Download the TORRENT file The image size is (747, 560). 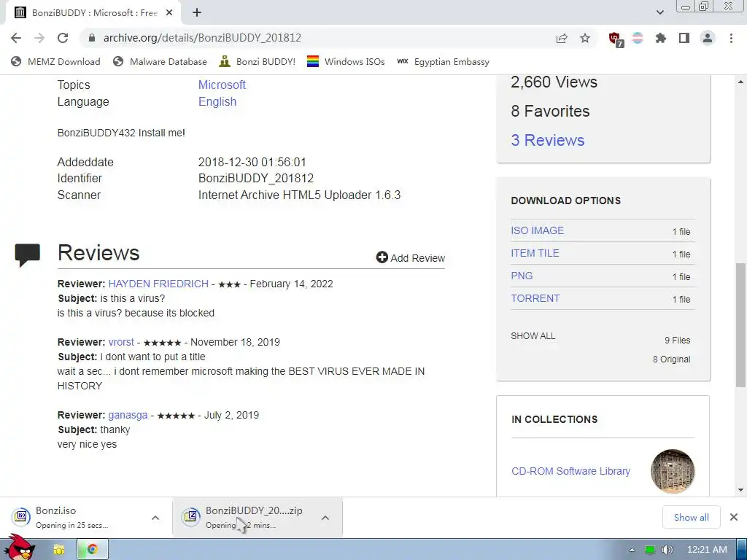(535, 298)
